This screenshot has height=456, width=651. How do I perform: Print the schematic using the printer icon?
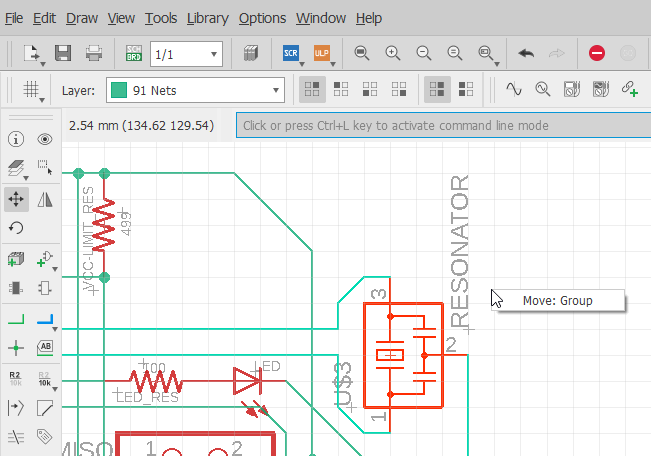click(x=94, y=53)
